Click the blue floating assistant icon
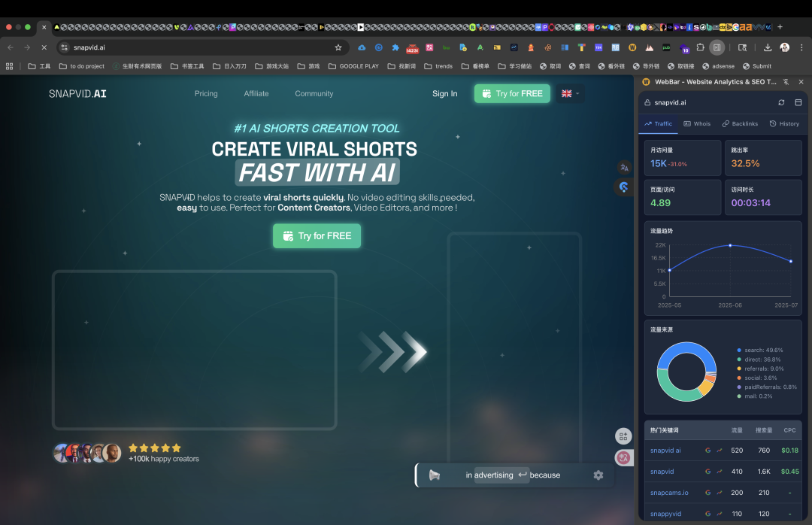This screenshot has width=812, height=525. coord(624,187)
